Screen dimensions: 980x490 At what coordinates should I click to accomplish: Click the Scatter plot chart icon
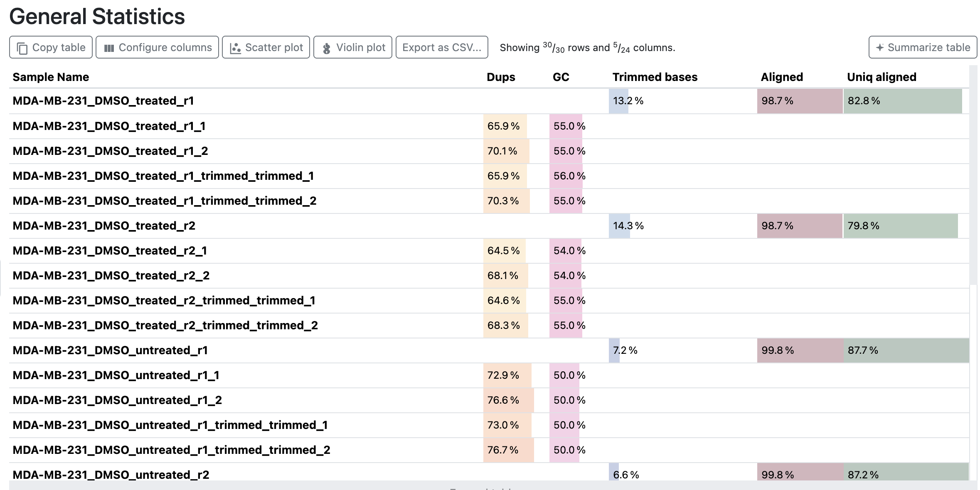[235, 48]
